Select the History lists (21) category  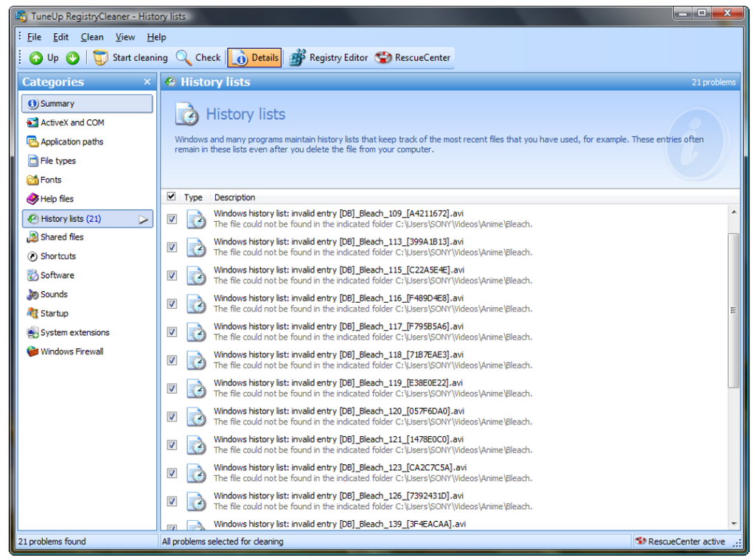(87, 219)
